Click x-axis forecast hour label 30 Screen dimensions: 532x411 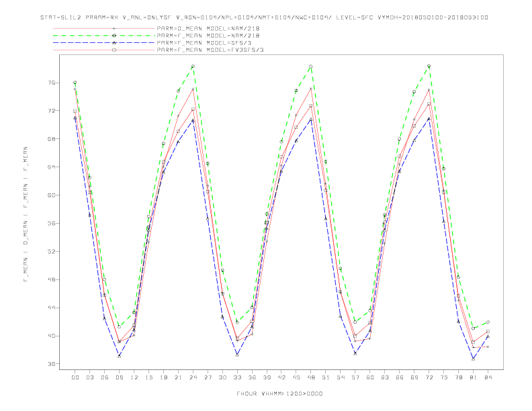pyautogui.click(x=222, y=377)
